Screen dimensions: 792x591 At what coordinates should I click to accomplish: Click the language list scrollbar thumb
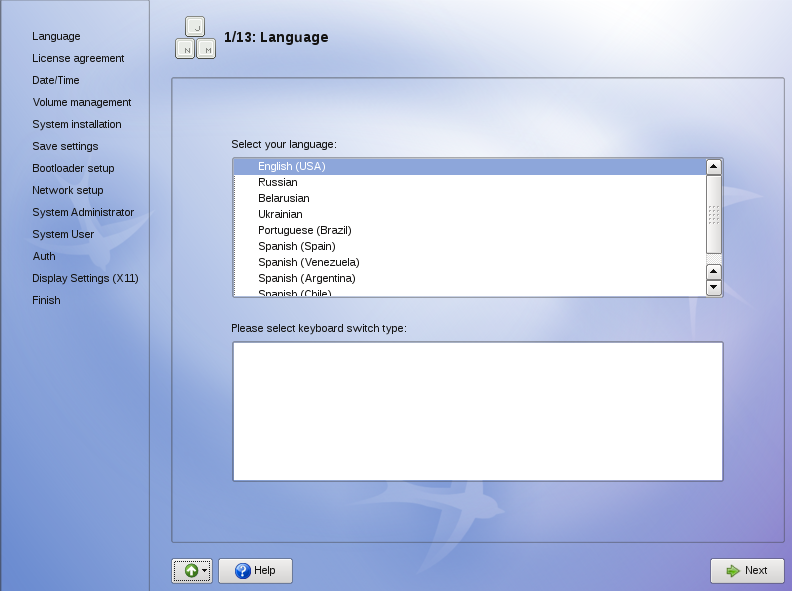(714, 214)
